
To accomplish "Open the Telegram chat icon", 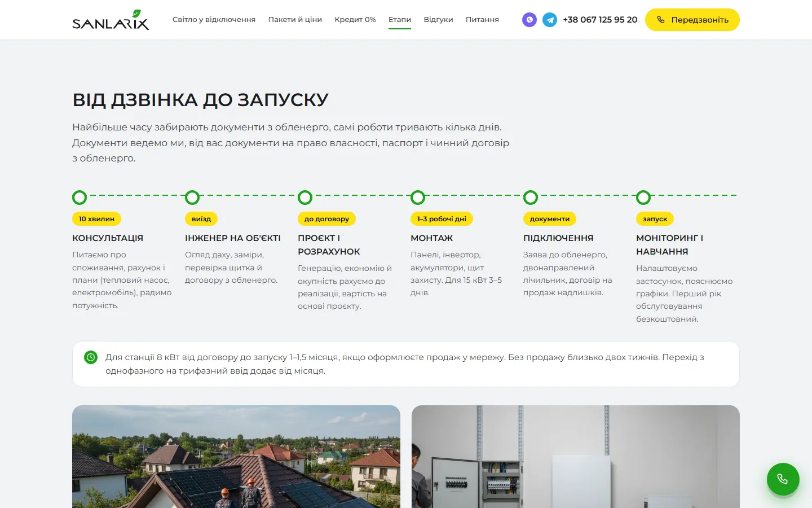I will coord(550,20).
